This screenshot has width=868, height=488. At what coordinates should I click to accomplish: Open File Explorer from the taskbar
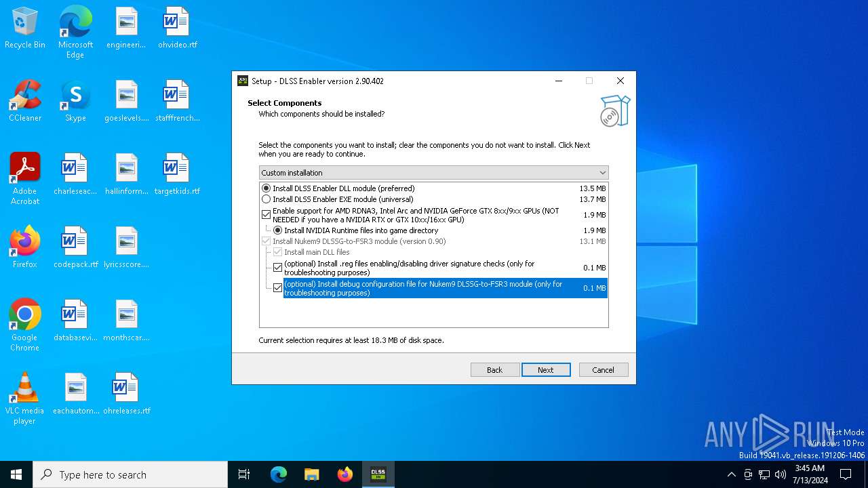pyautogui.click(x=311, y=474)
